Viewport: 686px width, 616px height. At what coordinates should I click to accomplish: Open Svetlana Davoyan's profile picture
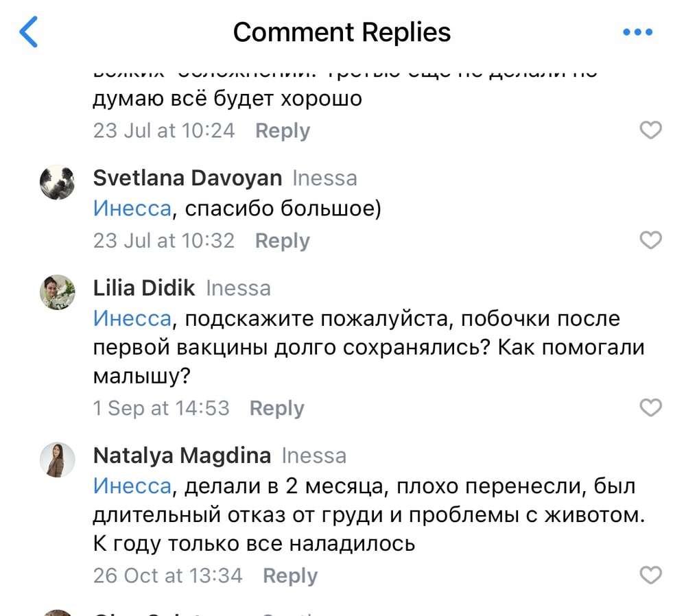click(58, 183)
